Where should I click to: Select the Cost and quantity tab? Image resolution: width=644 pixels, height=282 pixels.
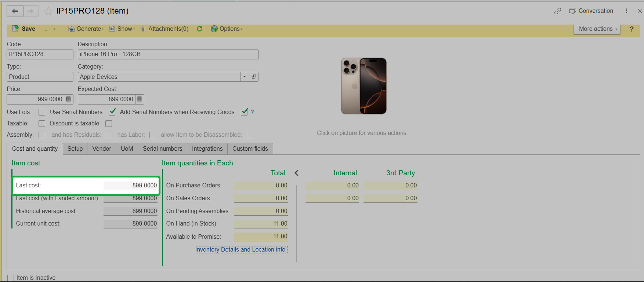(35, 149)
